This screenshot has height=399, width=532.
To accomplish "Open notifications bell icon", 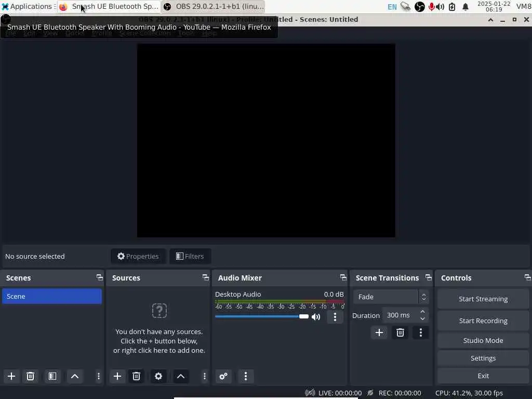I will click(465, 6).
